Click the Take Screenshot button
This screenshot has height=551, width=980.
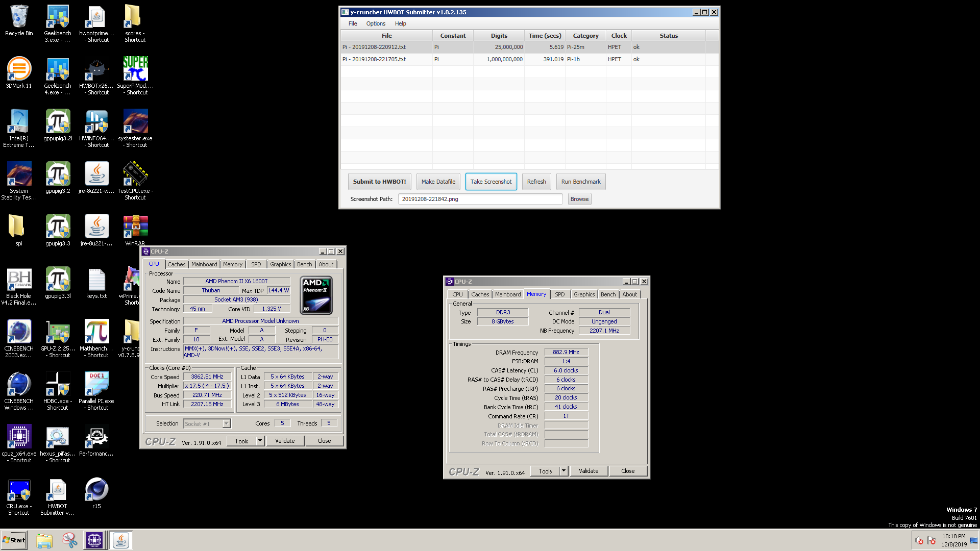491,182
